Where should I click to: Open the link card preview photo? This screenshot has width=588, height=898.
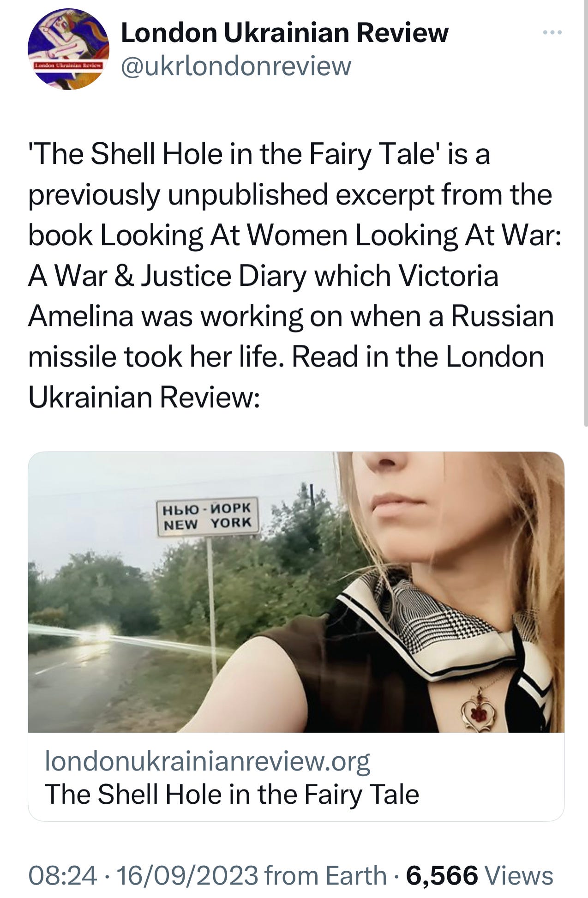pyautogui.click(x=296, y=592)
